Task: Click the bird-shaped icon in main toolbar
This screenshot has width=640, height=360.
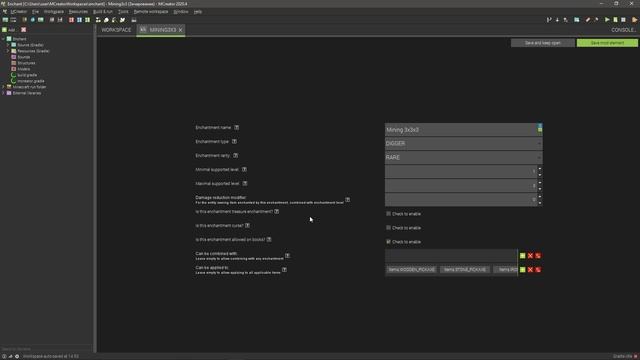Action: click(122, 20)
